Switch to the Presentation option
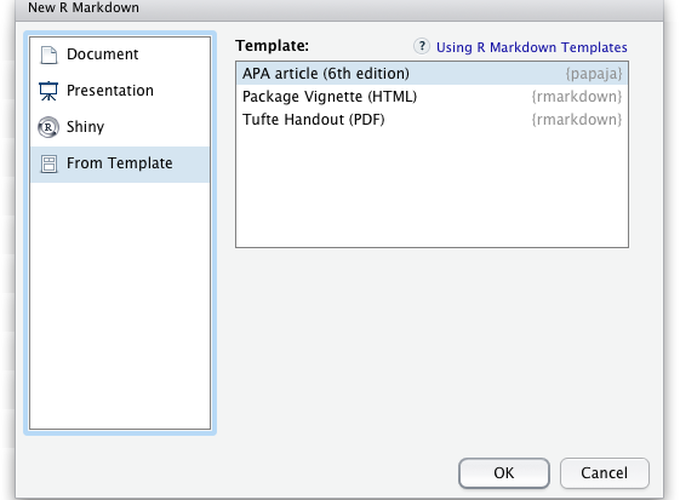The height and width of the screenshot is (500, 680). tap(110, 91)
